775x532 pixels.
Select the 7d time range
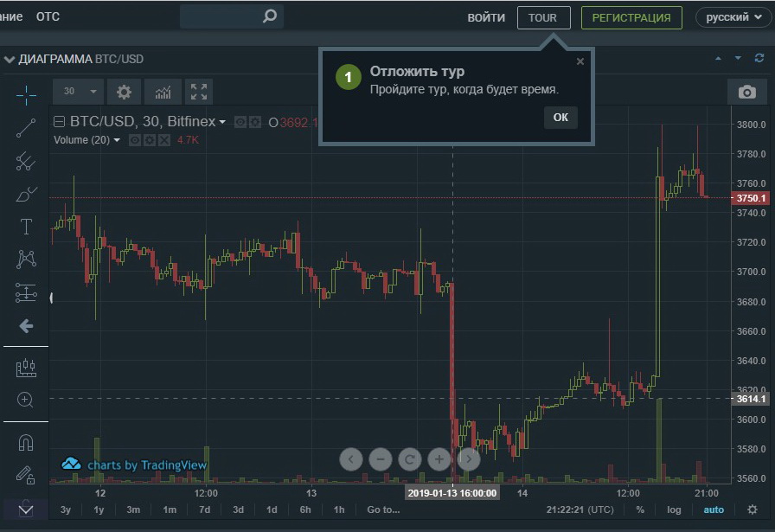(204, 510)
